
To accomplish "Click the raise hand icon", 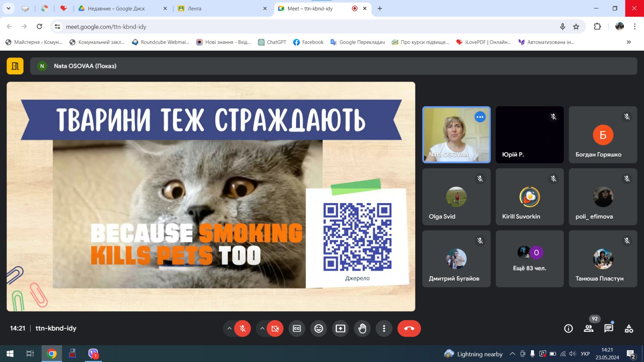I will [362, 329].
